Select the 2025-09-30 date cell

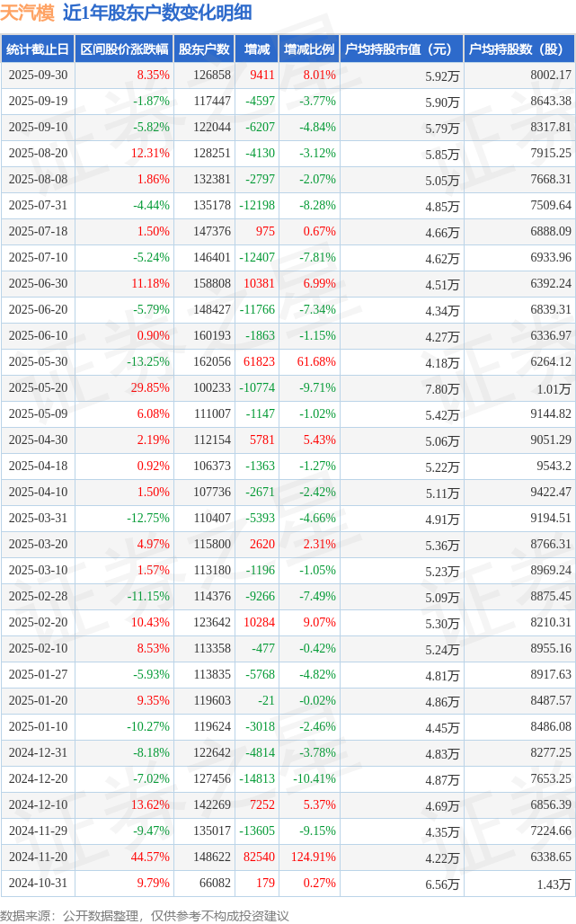click(38, 76)
